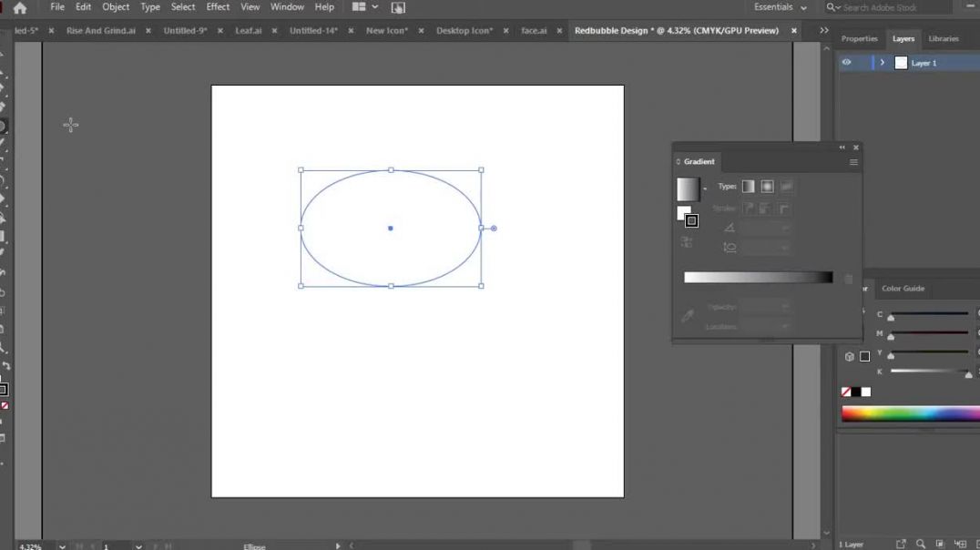Hide Layer 1 with the eye toggle
The height and width of the screenshot is (550, 980).
[846, 62]
